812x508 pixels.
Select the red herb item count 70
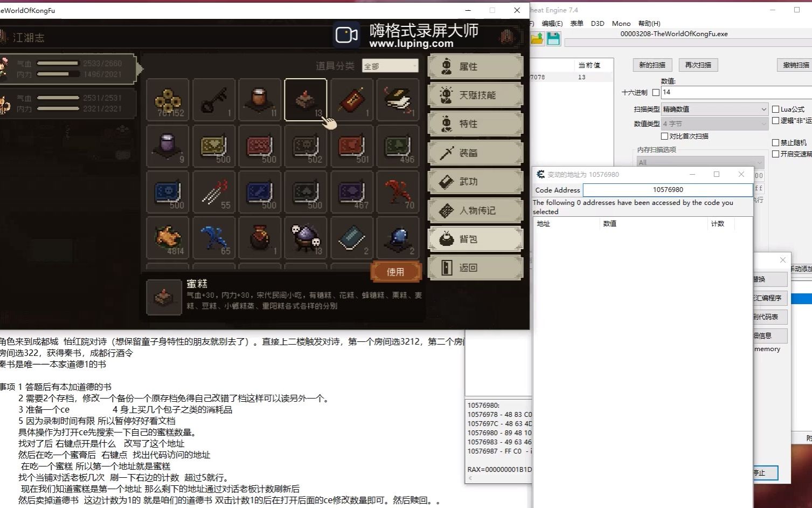[x=398, y=192]
